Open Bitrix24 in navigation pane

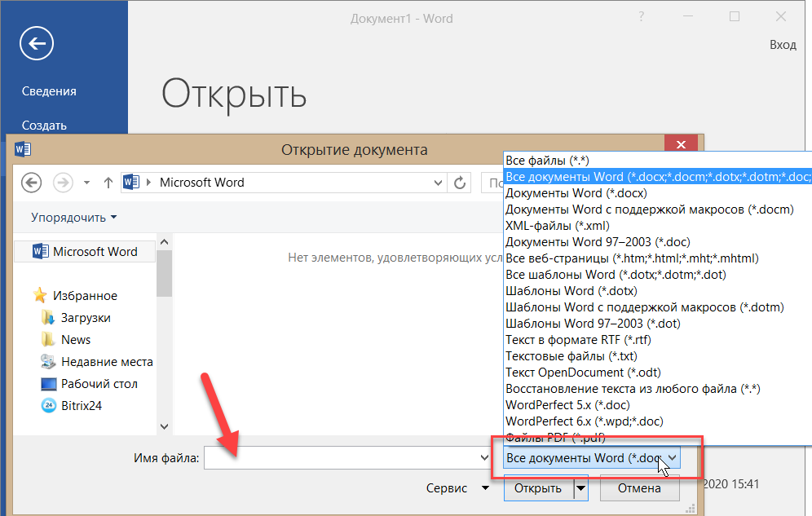(72, 406)
